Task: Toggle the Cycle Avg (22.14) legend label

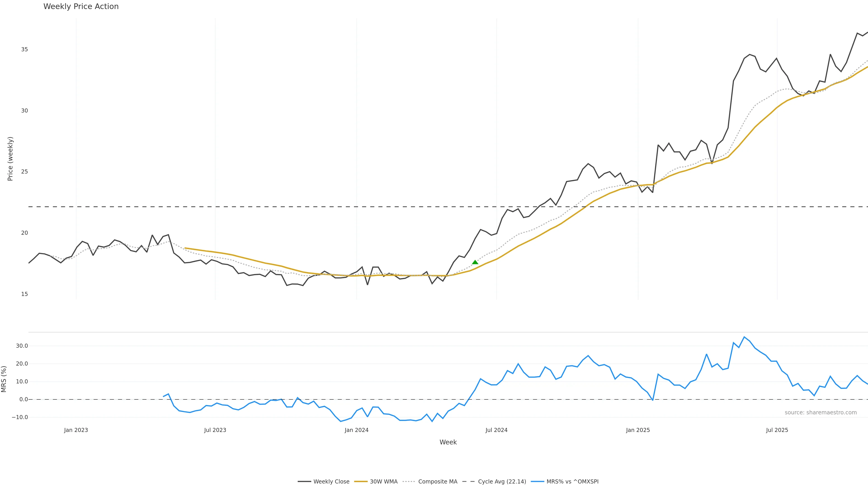Action: click(502, 482)
